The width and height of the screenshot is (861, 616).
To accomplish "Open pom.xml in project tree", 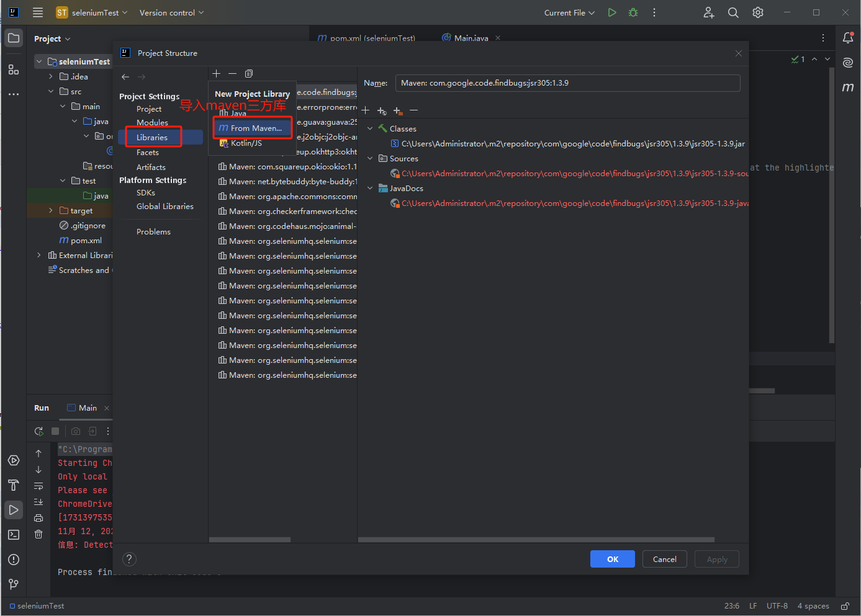I will (81, 240).
